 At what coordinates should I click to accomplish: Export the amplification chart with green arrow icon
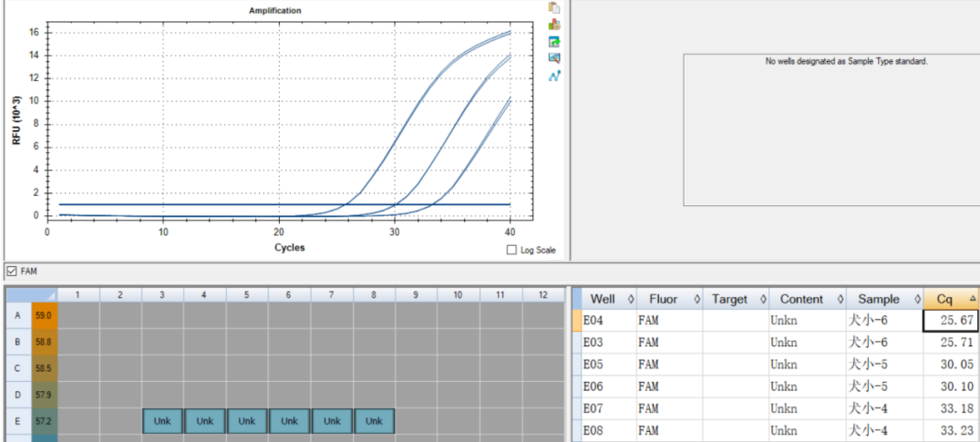point(553,42)
